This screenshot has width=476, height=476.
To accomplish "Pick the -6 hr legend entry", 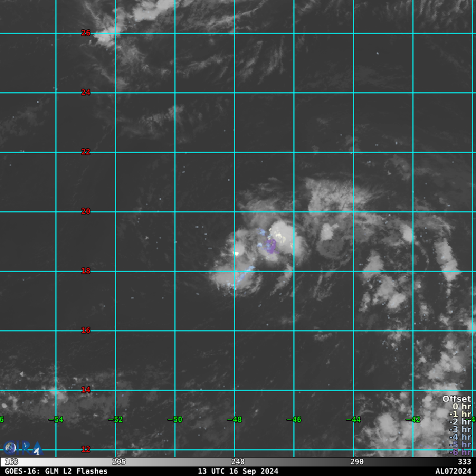I will pyautogui.click(x=460, y=452).
